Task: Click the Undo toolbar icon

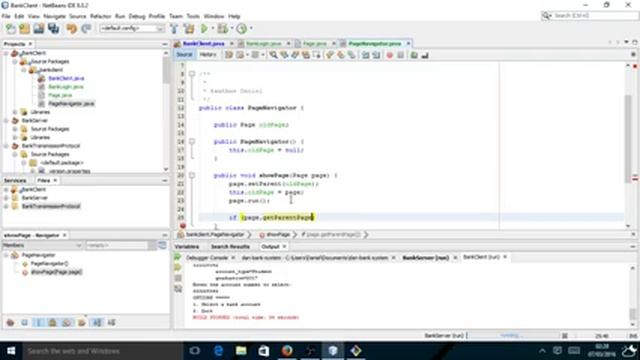Action: 72,29
